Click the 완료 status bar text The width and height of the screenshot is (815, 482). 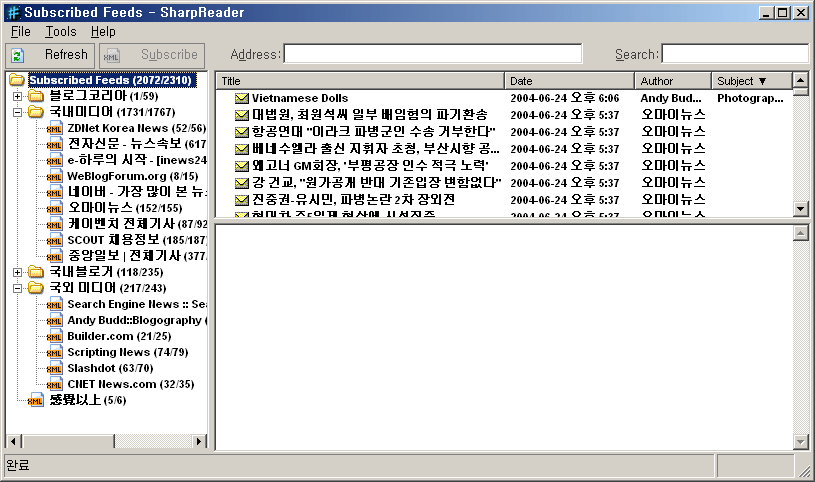18,465
